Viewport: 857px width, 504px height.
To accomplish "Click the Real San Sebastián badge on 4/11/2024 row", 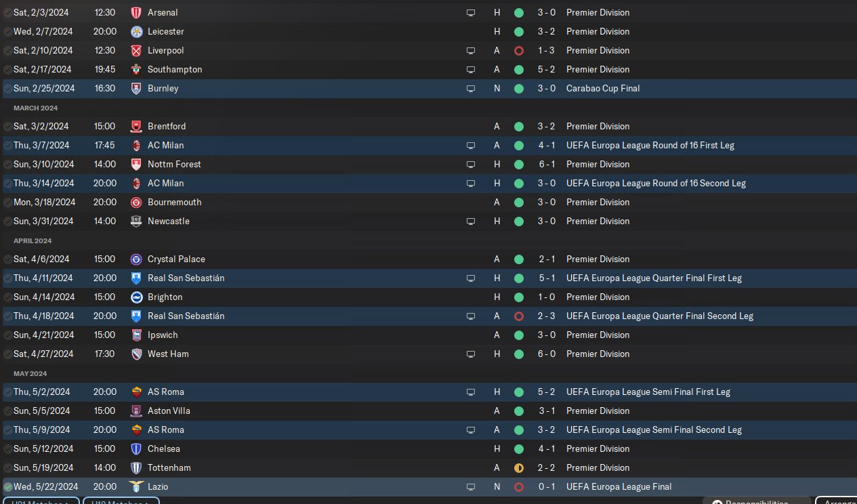I will [136, 278].
